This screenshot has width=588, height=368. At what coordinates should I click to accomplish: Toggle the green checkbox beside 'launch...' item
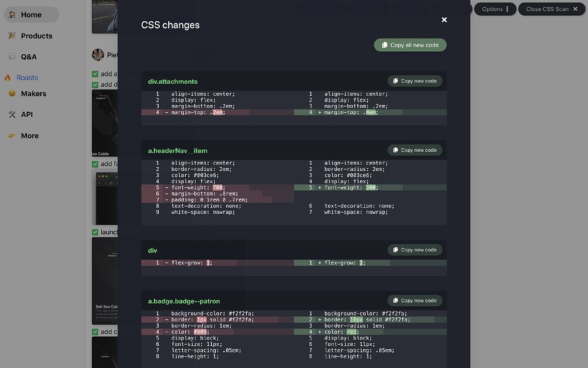point(95,232)
